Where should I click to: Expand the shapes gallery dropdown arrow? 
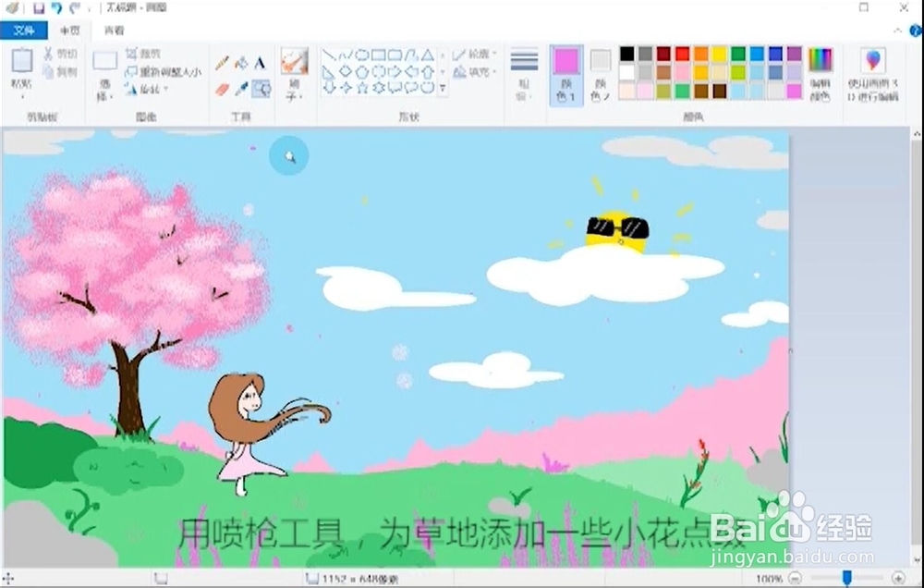click(x=443, y=86)
